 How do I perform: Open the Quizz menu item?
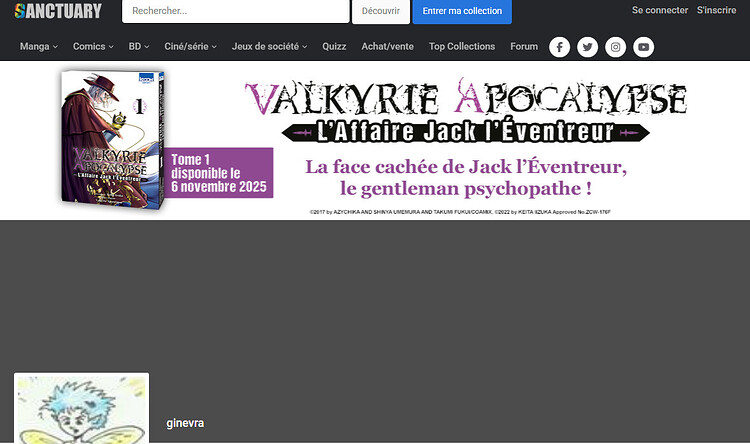tap(334, 47)
